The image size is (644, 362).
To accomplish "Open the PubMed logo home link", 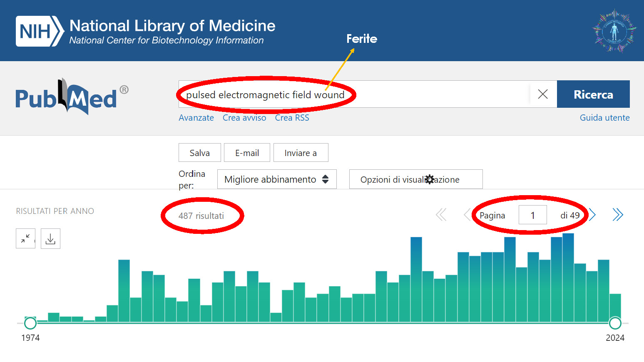I will (72, 97).
